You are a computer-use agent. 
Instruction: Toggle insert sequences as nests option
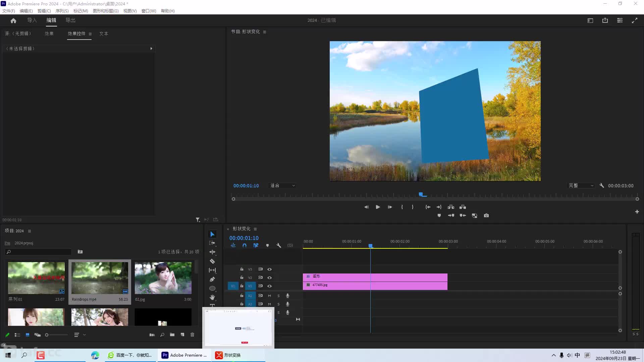(233, 245)
